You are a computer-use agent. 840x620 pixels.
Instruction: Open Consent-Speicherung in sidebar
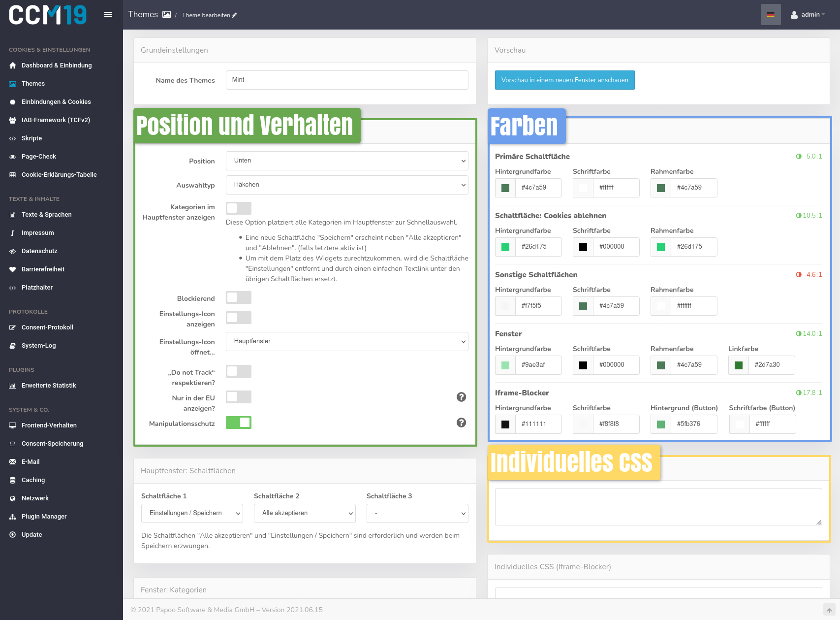click(52, 444)
